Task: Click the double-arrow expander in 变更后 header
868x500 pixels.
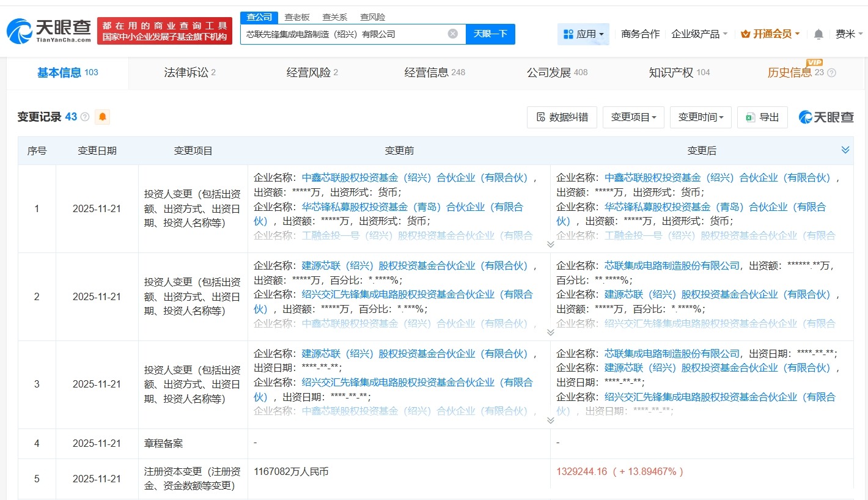Action: 845,149
